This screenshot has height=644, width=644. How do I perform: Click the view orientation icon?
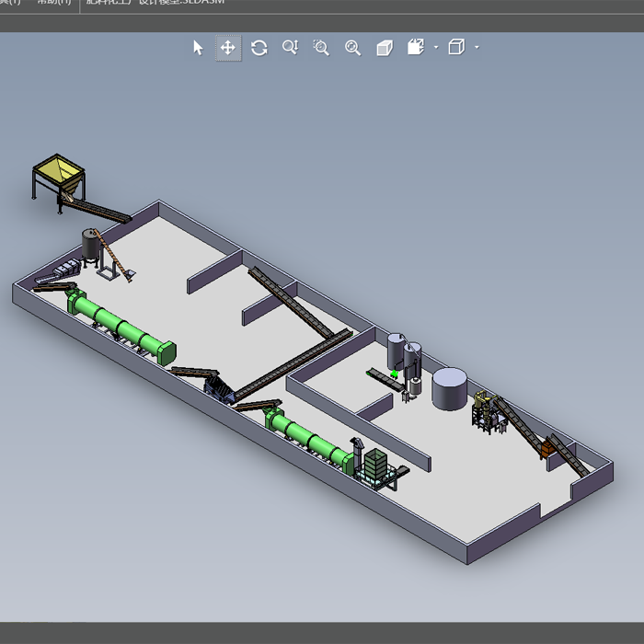click(415, 47)
